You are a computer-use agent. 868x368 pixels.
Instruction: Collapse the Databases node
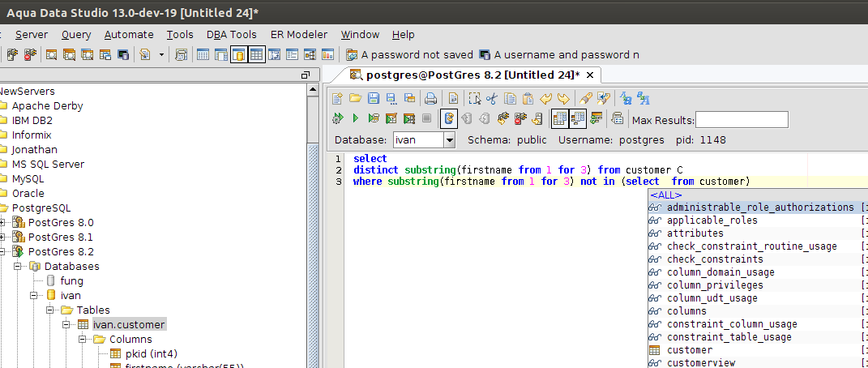(x=18, y=266)
